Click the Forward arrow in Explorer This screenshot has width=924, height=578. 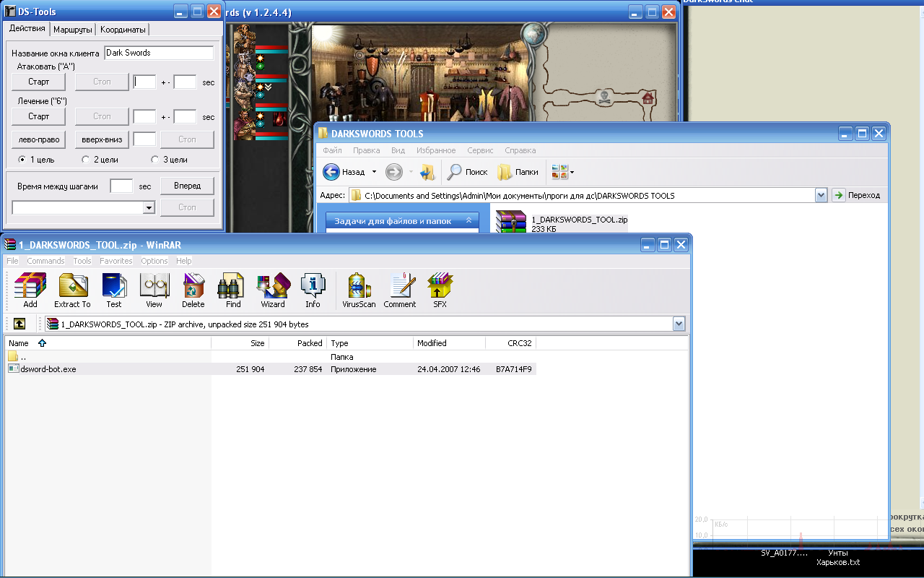point(393,172)
